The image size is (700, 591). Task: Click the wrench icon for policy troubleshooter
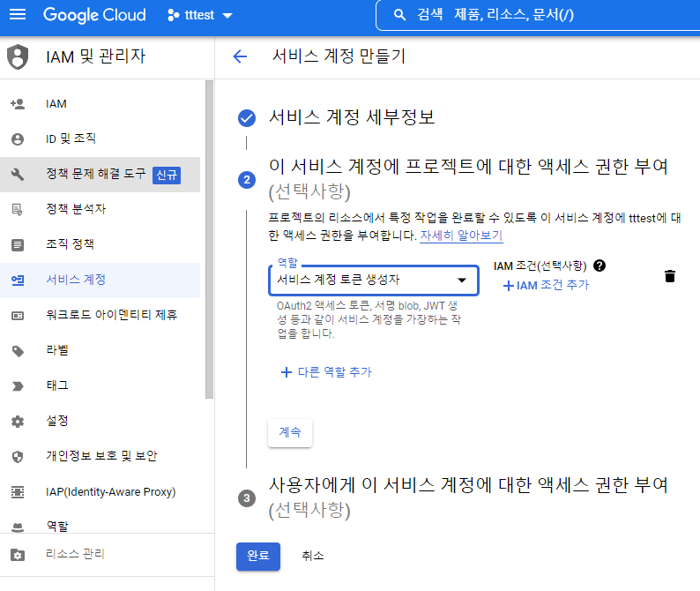pos(18,175)
